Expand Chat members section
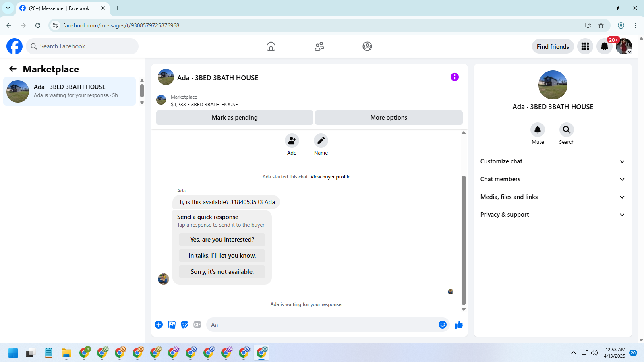This screenshot has height=362, width=644. [x=553, y=179]
